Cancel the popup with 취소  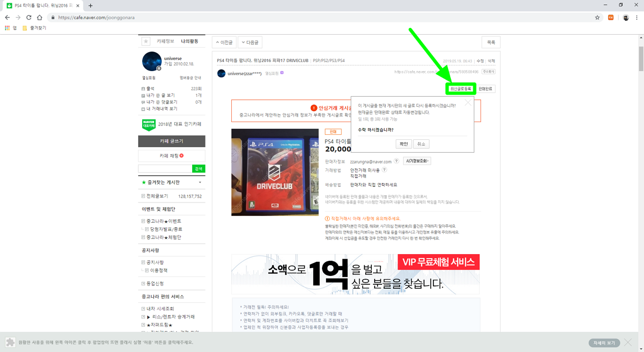tap(421, 144)
